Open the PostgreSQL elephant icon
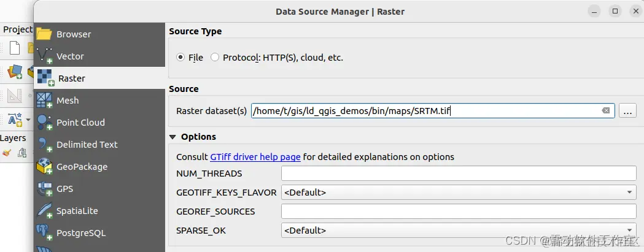Screen dimensions: 644x252 (44, 233)
